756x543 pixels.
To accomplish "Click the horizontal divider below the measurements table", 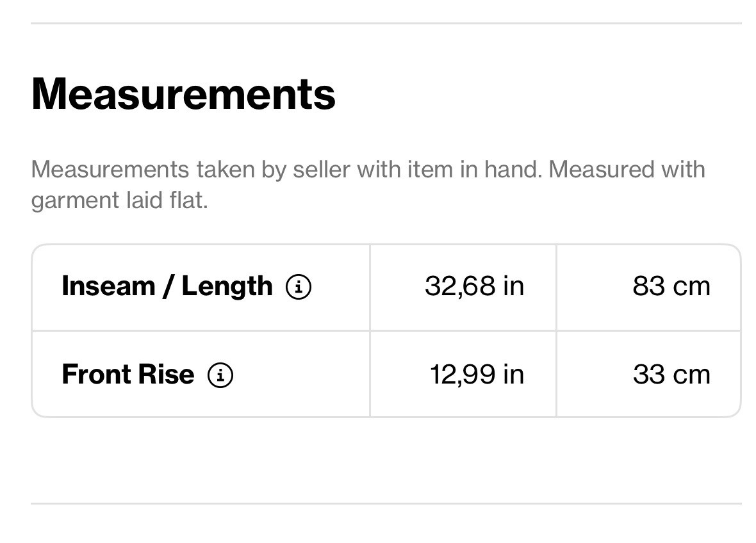I will (386, 503).
